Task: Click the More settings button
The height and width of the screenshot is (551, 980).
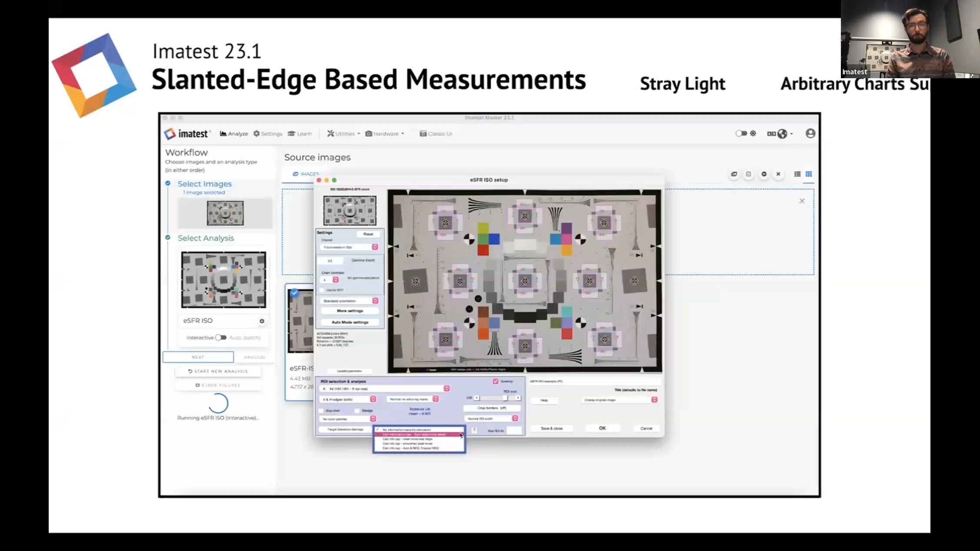Action: point(350,311)
